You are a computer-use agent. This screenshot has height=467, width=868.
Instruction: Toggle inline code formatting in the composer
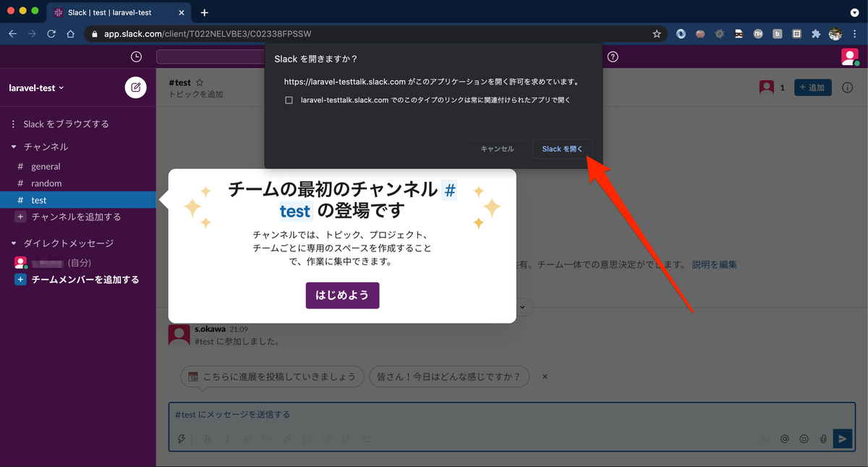tap(267, 439)
